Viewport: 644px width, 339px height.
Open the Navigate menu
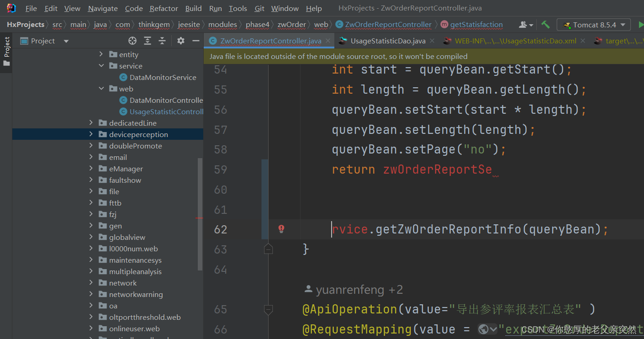[103, 8]
